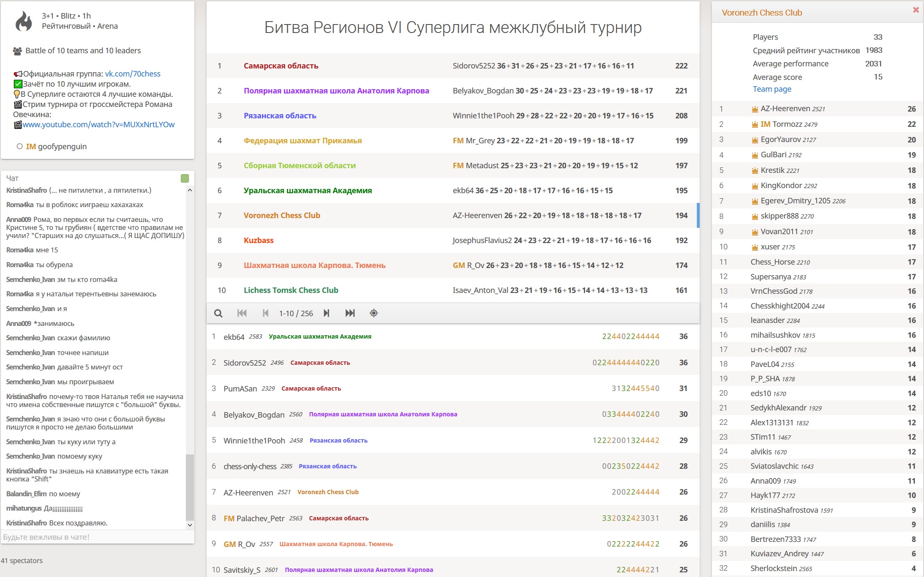
Task: Click the pager range 1-10 / 256
Action: (296, 313)
